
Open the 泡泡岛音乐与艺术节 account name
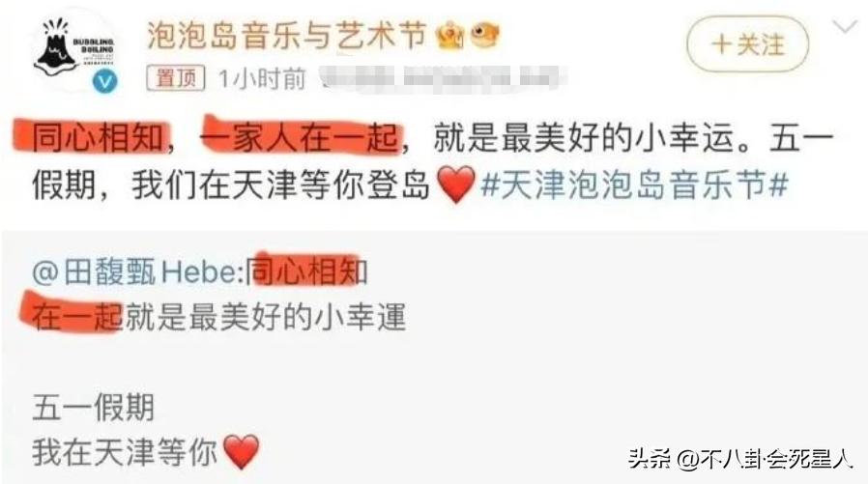point(286,36)
